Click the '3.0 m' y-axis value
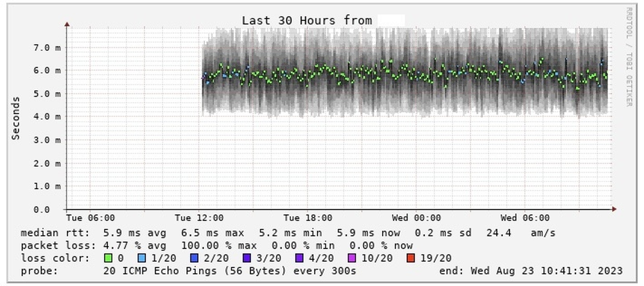 (47, 140)
